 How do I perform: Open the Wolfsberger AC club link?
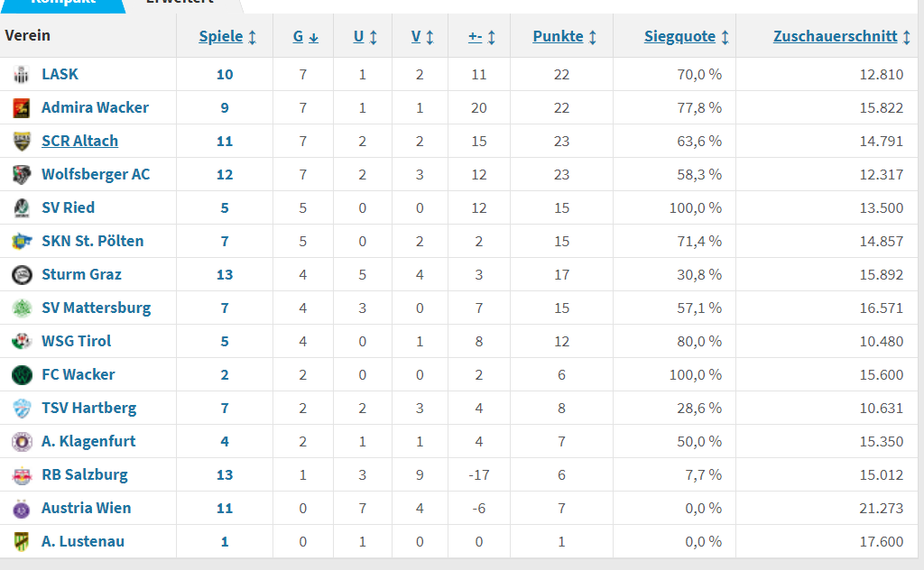click(96, 174)
